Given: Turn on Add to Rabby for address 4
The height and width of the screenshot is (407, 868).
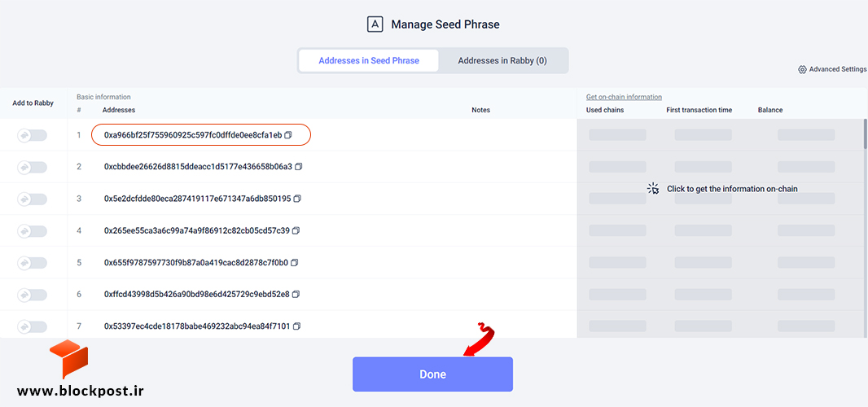Looking at the screenshot, I should click(32, 230).
